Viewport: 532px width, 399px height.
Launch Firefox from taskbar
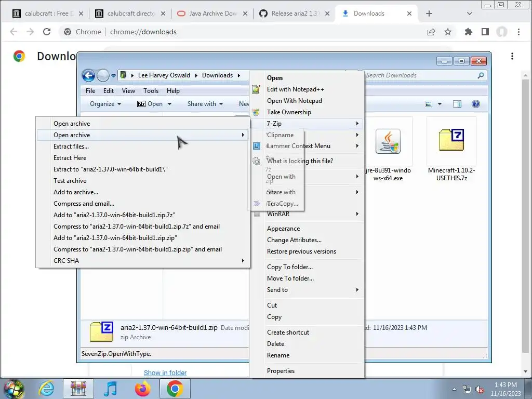142,389
